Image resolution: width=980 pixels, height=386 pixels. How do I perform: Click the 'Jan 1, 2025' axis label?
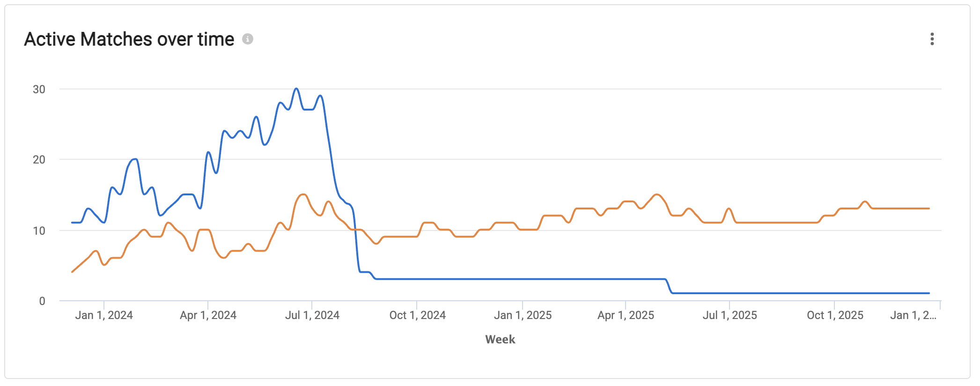[523, 315]
